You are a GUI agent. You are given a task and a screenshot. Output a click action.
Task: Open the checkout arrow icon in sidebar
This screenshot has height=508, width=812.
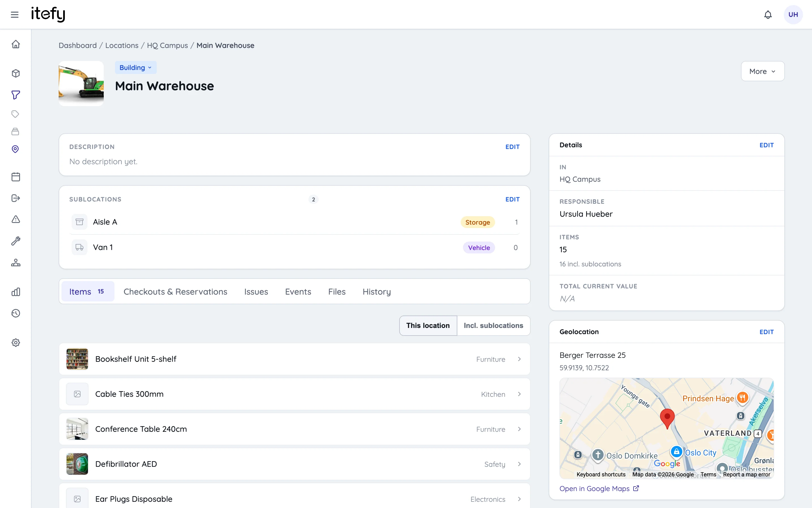[x=16, y=198]
